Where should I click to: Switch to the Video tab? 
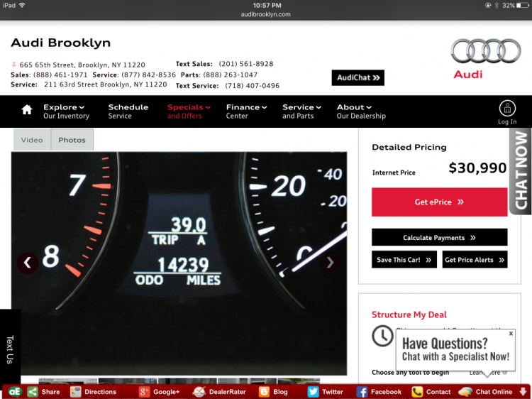pos(32,140)
